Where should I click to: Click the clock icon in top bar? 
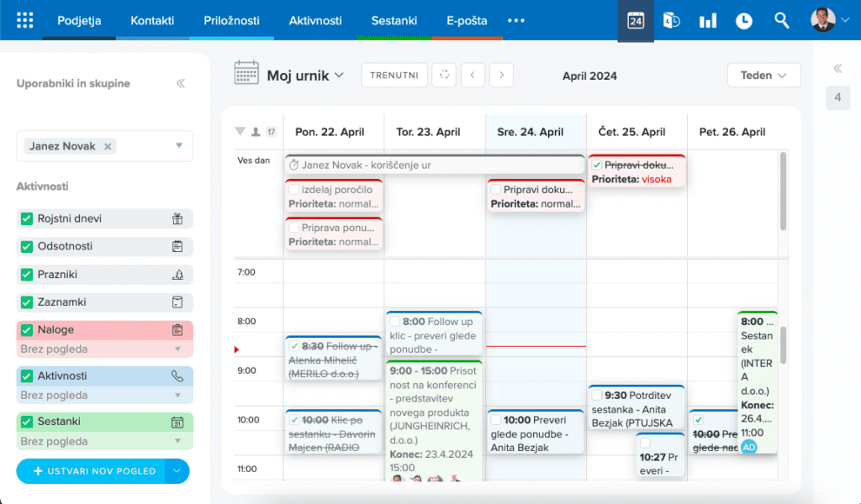[744, 20]
